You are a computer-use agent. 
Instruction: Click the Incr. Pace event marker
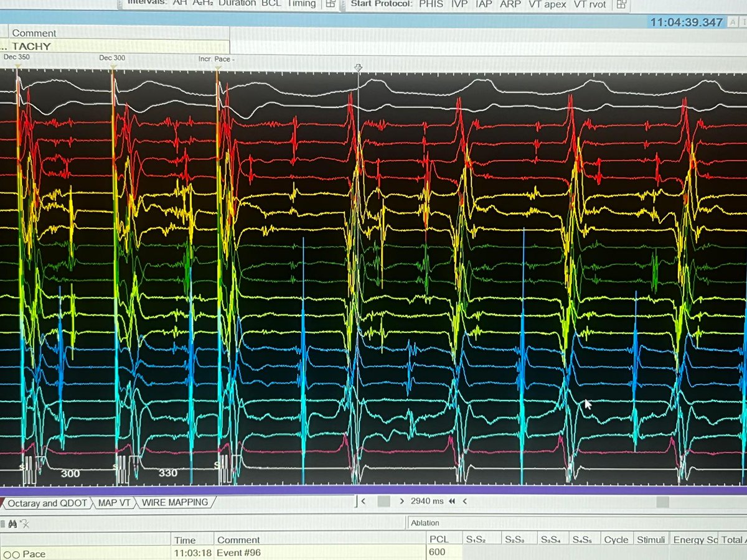click(x=216, y=59)
